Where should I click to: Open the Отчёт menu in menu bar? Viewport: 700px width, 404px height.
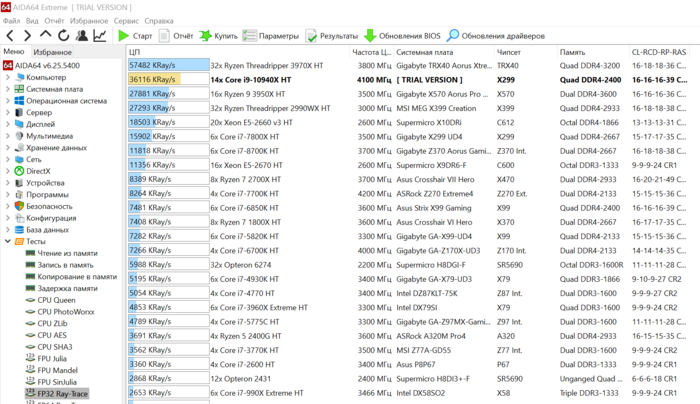tap(54, 21)
